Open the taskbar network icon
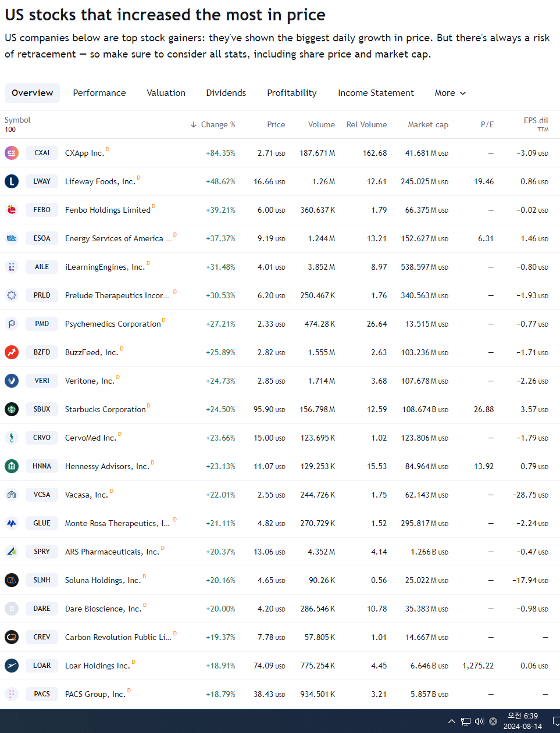Viewport: 560px width, 733px height. pyautogui.click(x=466, y=721)
